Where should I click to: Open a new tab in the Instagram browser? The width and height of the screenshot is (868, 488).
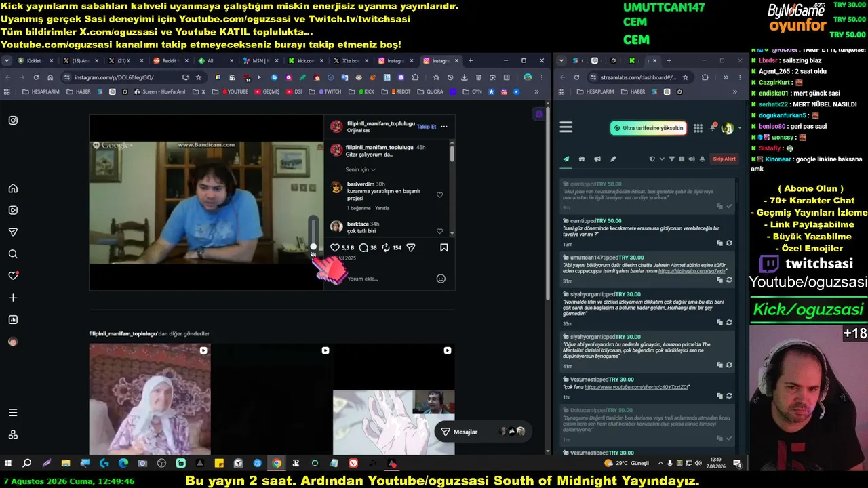pyautogui.click(x=471, y=60)
